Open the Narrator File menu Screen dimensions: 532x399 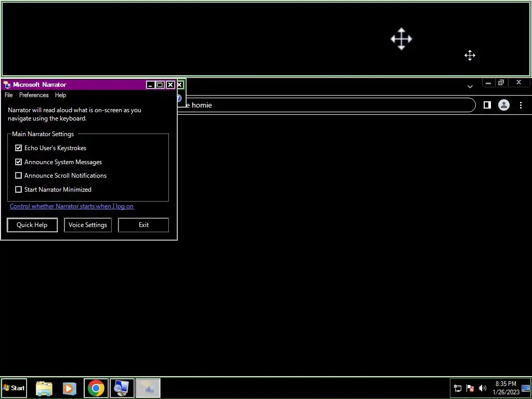[x=8, y=95]
